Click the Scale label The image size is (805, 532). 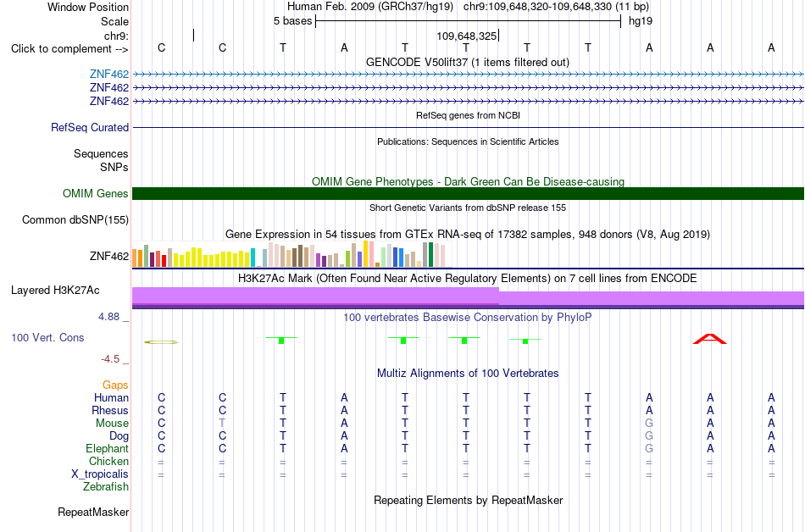point(114,21)
